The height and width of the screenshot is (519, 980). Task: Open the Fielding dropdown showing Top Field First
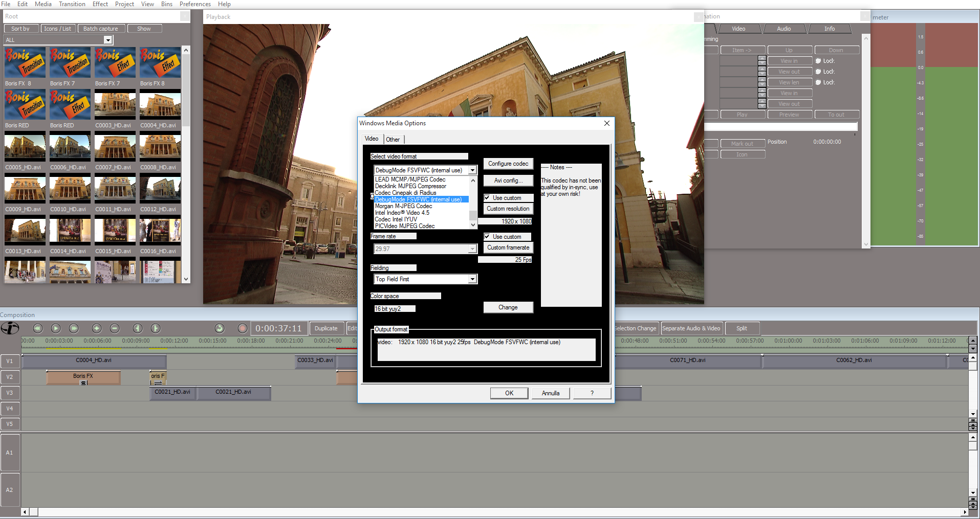click(x=425, y=279)
